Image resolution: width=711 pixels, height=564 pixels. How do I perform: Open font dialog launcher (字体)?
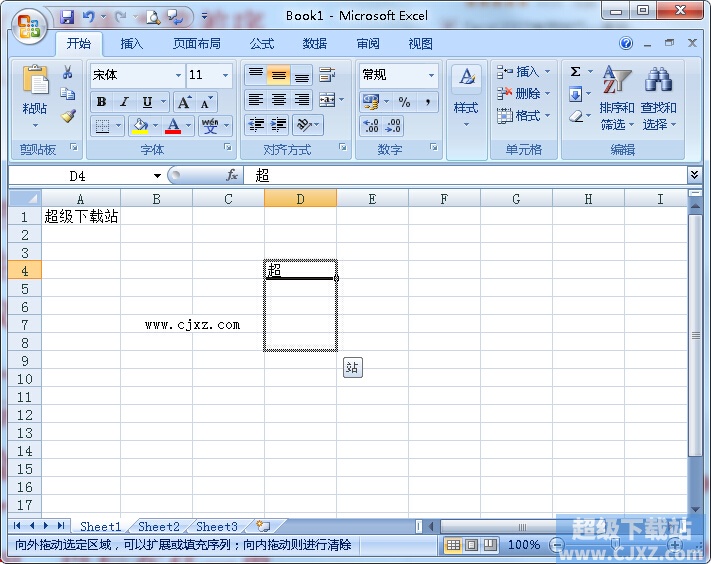228,147
